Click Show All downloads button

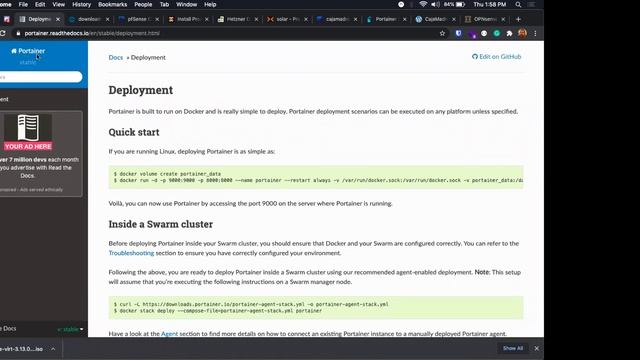[x=513, y=348]
